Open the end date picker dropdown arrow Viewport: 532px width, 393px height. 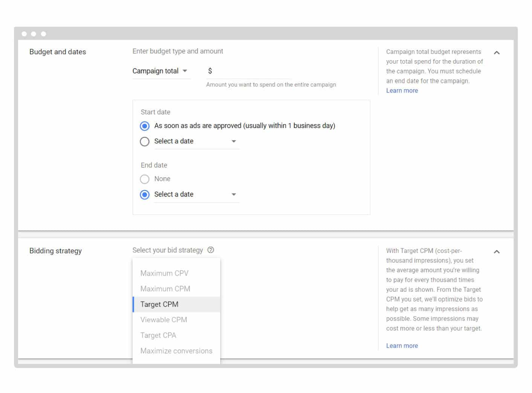pos(233,195)
